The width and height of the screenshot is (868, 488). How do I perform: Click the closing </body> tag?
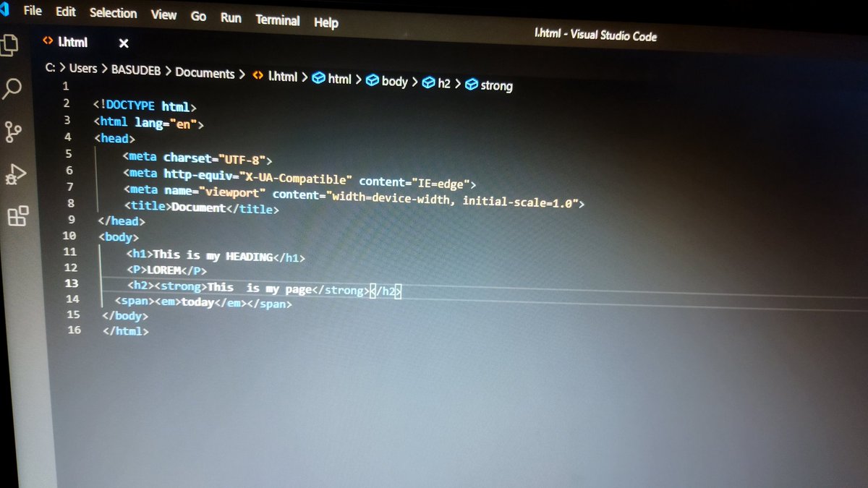pos(126,316)
